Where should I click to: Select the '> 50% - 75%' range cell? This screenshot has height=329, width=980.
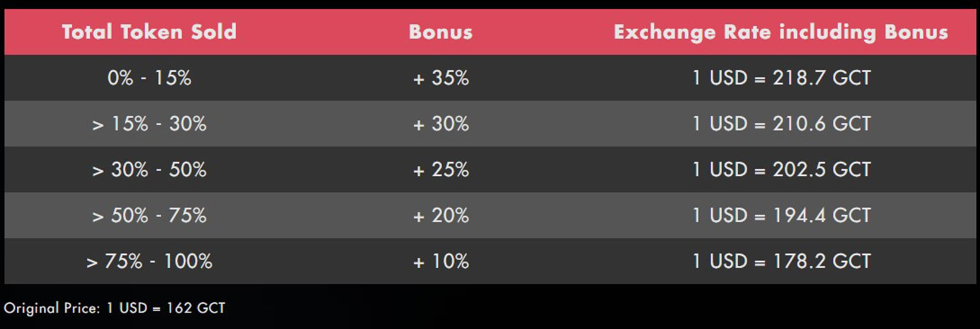point(149,215)
